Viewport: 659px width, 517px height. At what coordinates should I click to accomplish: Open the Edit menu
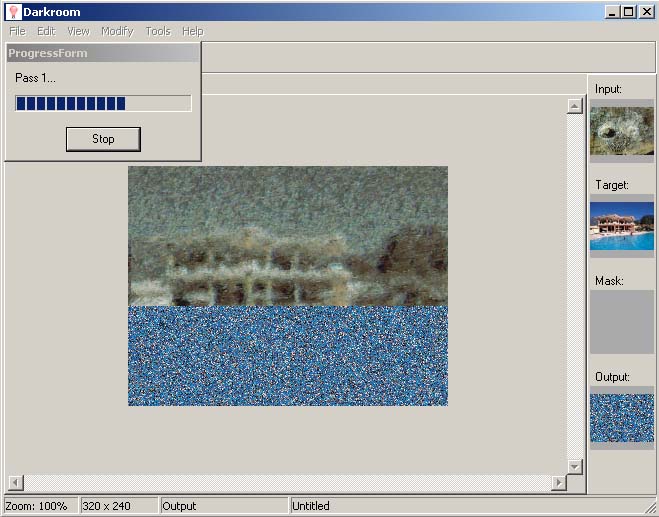tap(46, 32)
